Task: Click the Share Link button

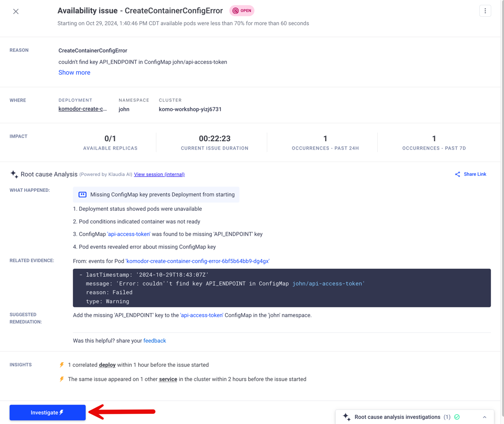Action: point(471,174)
